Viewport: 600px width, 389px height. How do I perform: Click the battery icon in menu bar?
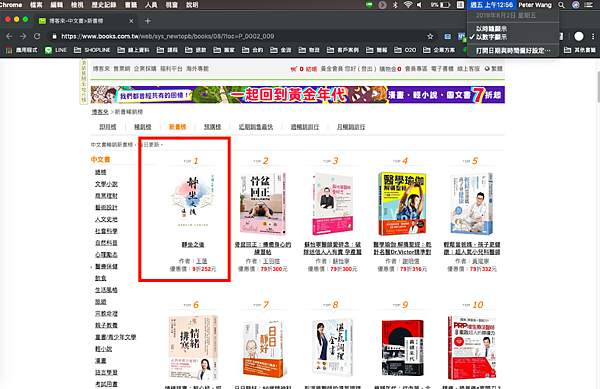445,5
